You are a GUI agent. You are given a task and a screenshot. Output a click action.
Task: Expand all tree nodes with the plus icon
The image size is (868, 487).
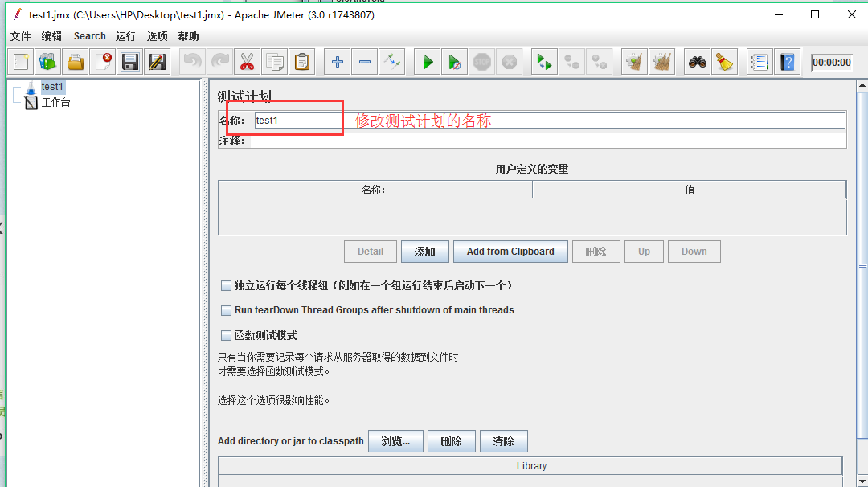pos(337,61)
